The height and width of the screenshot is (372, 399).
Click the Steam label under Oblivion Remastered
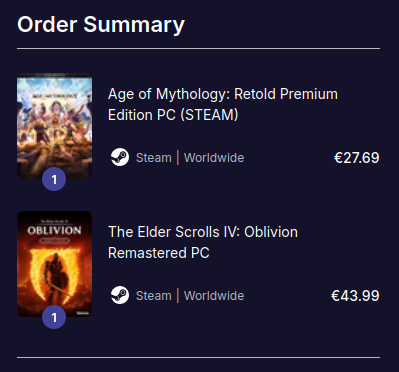click(154, 296)
